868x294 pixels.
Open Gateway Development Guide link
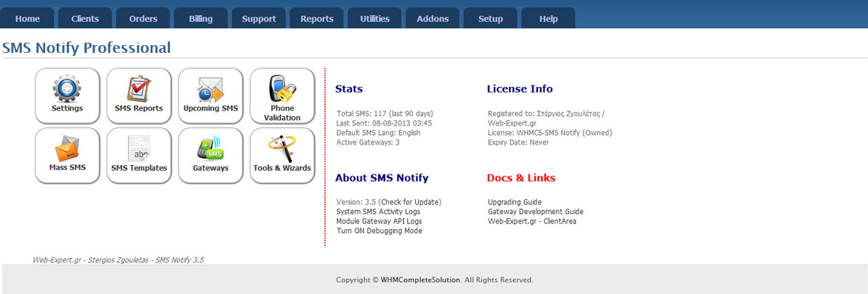[x=535, y=211]
